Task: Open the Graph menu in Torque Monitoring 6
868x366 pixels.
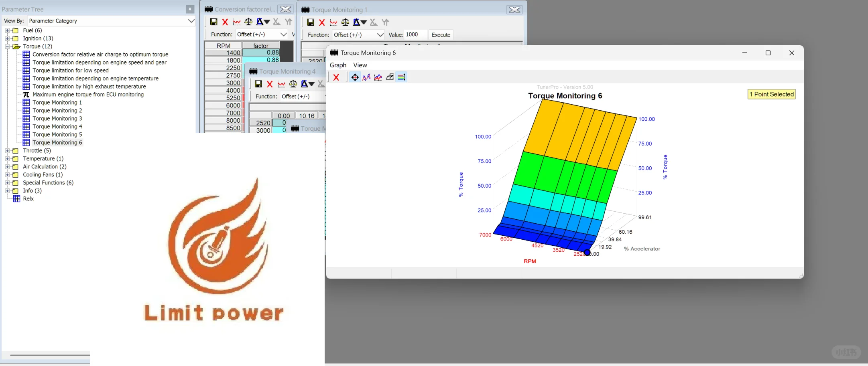Action: click(338, 65)
